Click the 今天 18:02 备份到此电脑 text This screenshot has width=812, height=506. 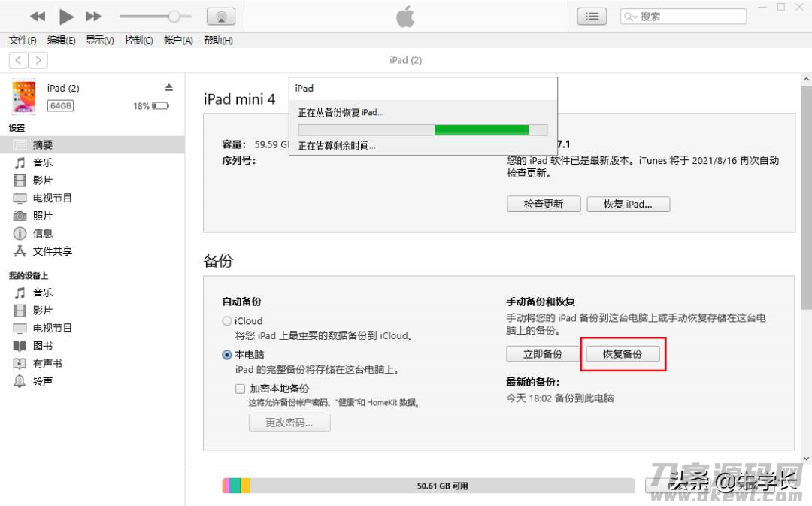(560, 398)
